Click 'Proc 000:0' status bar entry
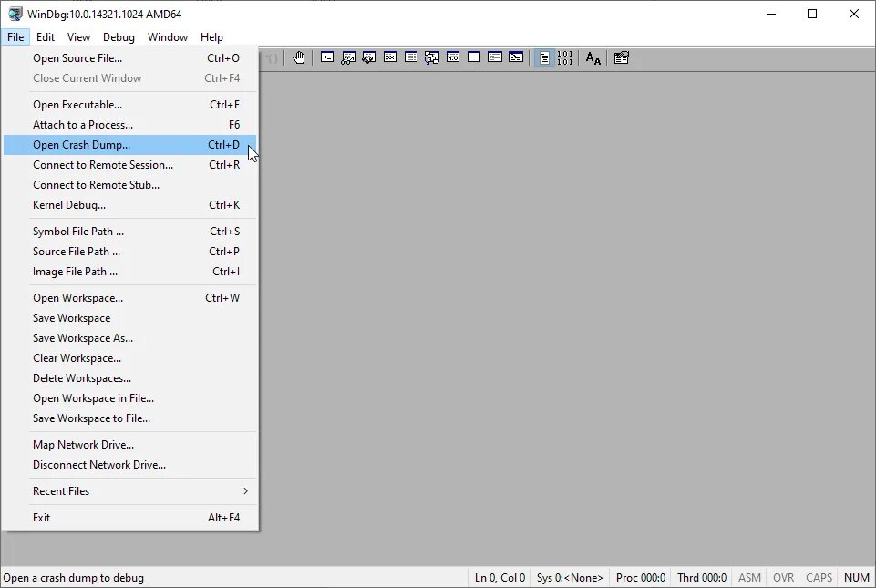The height and width of the screenshot is (588, 876). click(640, 578)
